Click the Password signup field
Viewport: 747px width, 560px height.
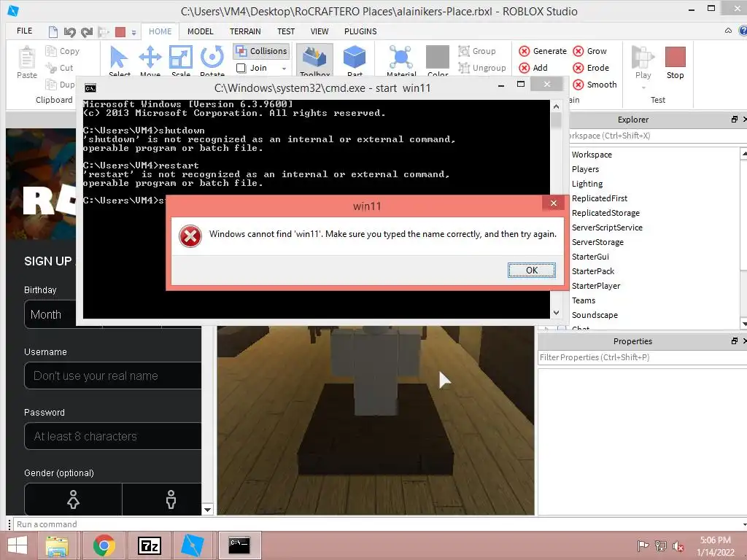coord(113,436)
